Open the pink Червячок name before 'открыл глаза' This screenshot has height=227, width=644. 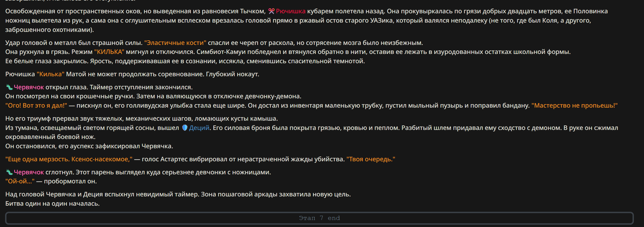coord(29,87)
